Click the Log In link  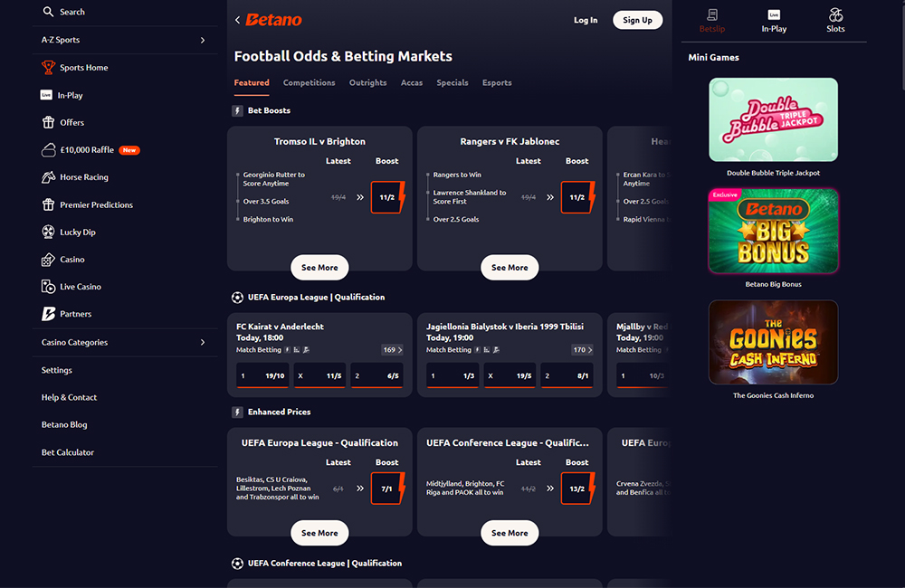586,20
